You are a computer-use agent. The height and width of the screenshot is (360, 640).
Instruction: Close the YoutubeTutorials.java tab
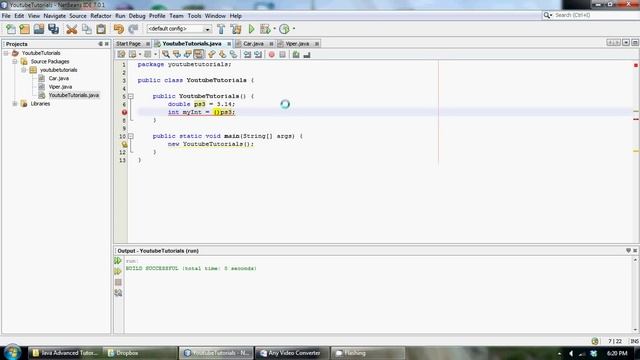(x=229, y=44)
